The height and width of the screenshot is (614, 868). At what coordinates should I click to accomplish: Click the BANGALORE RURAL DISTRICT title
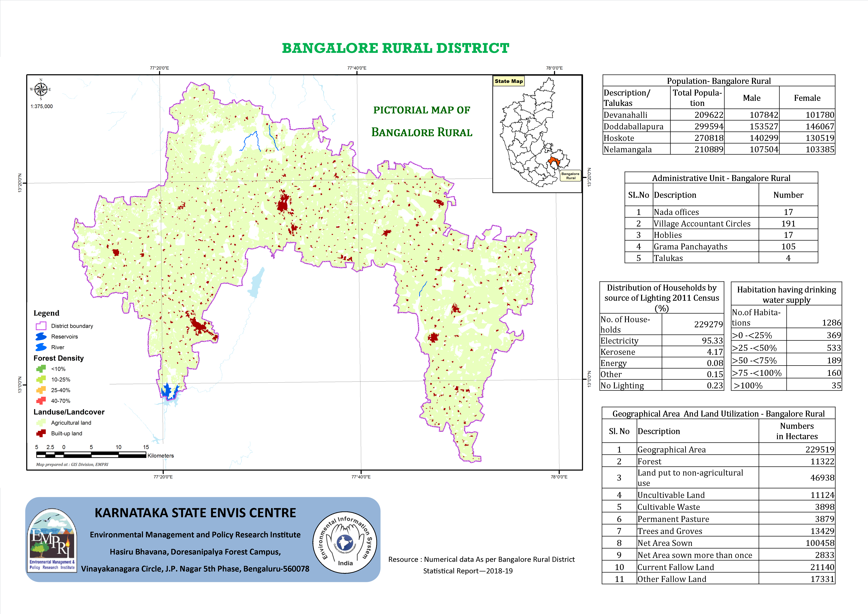coord(395,48)
